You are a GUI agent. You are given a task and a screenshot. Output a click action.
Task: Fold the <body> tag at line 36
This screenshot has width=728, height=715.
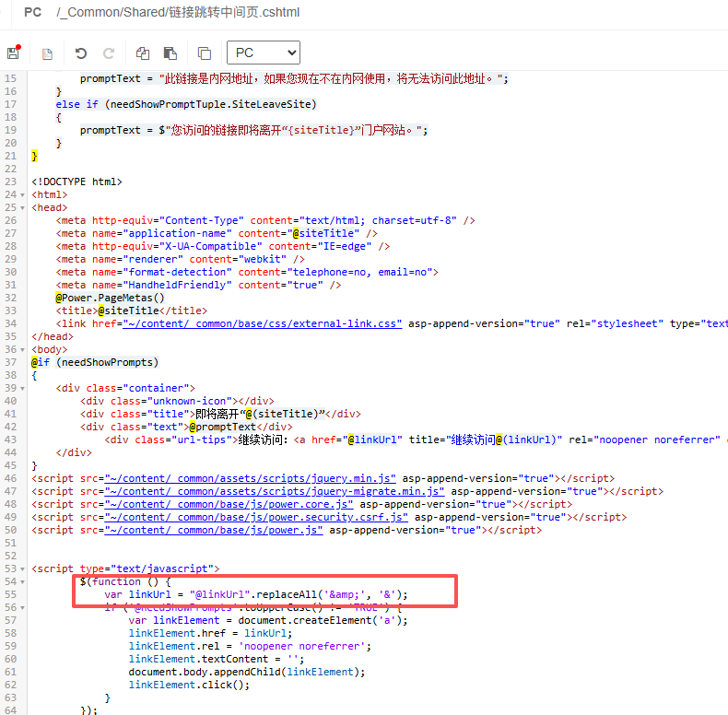(x=24, y=349)
